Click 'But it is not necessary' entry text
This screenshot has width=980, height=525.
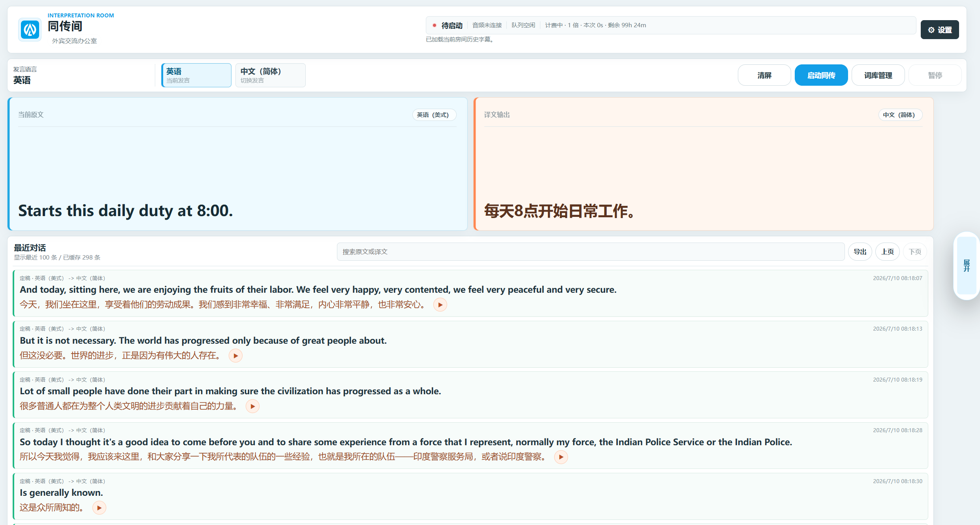coord(203,341)
